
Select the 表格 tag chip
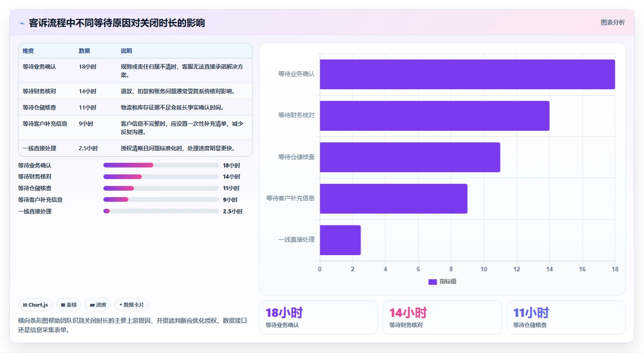click(69, 305)
